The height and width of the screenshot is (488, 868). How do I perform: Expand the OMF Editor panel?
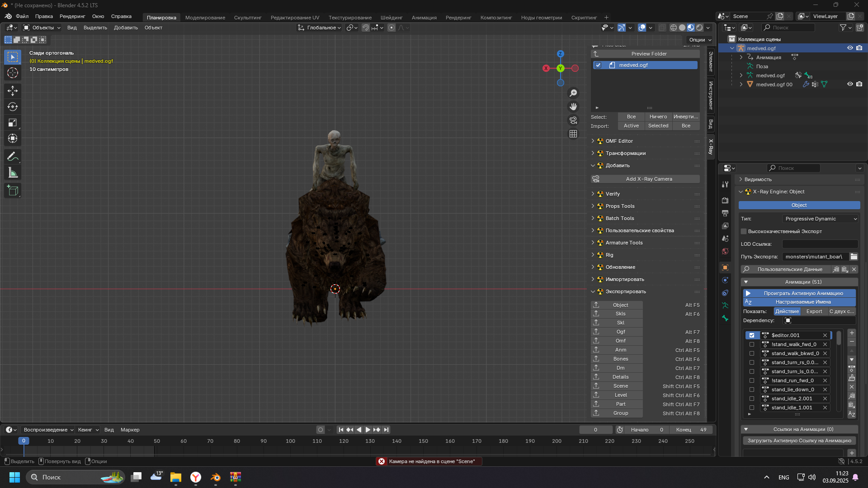(x=619, y=141)
